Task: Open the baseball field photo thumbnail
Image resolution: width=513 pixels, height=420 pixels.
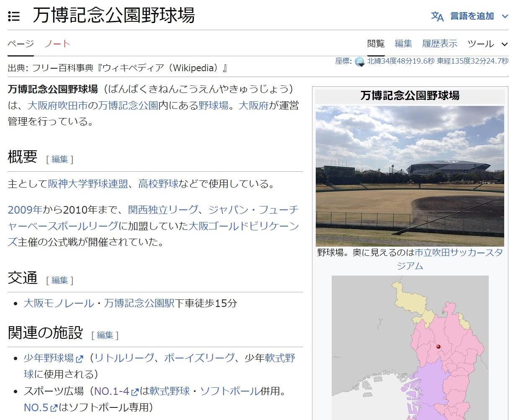Action: pos(410,176)
